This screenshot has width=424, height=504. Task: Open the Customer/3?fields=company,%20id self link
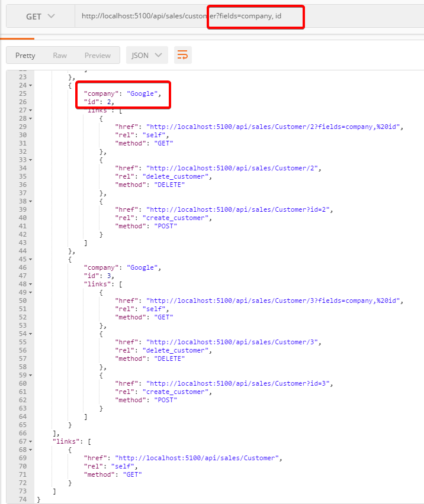pos(273,301)
